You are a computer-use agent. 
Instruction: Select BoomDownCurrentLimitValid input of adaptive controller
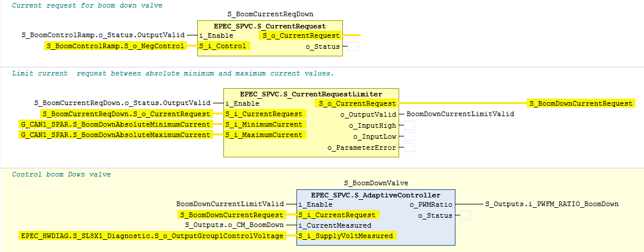point(230,203)
